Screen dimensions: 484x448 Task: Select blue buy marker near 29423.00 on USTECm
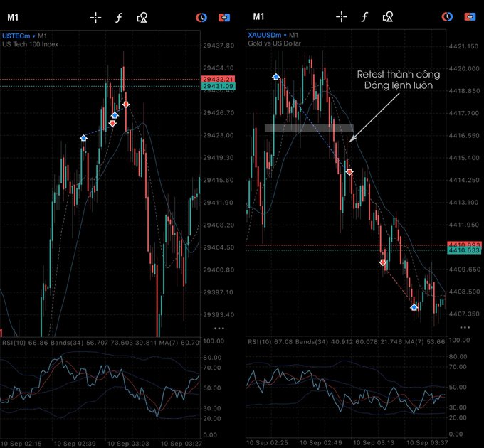(x=83, y=138)
